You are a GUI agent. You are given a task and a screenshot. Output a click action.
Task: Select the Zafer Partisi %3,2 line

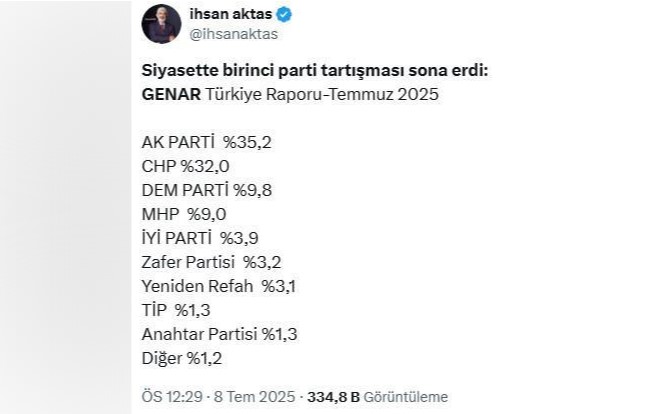(x=211, y=262)
